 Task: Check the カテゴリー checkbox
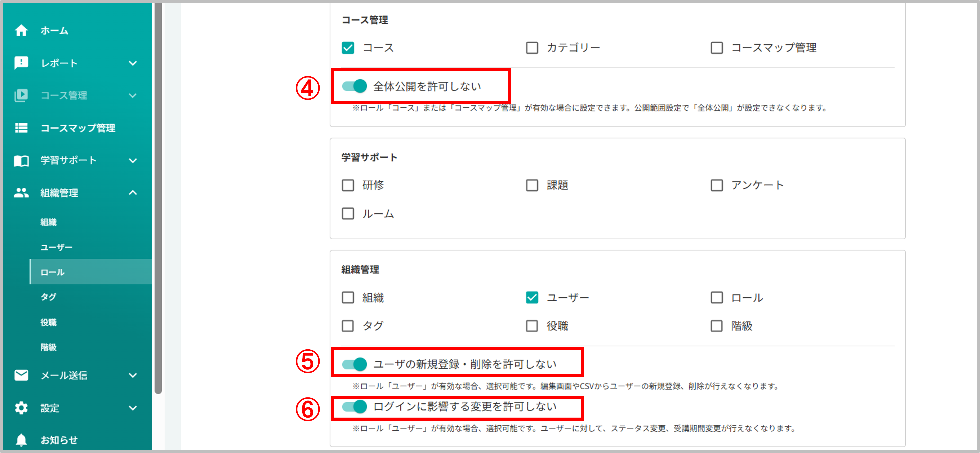[x=532, y=48]
